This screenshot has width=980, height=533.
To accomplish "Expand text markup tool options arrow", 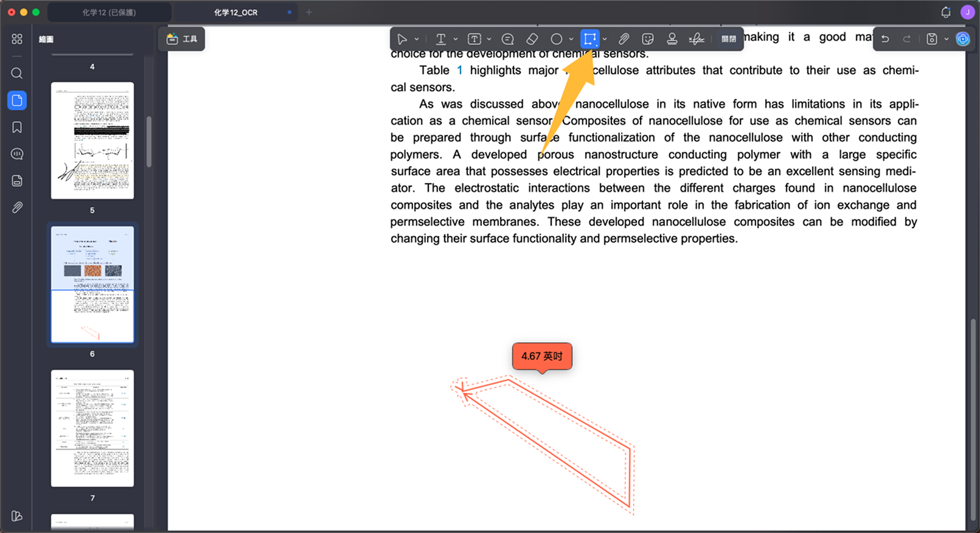I will pyautogui.click(x=456, y=39).
